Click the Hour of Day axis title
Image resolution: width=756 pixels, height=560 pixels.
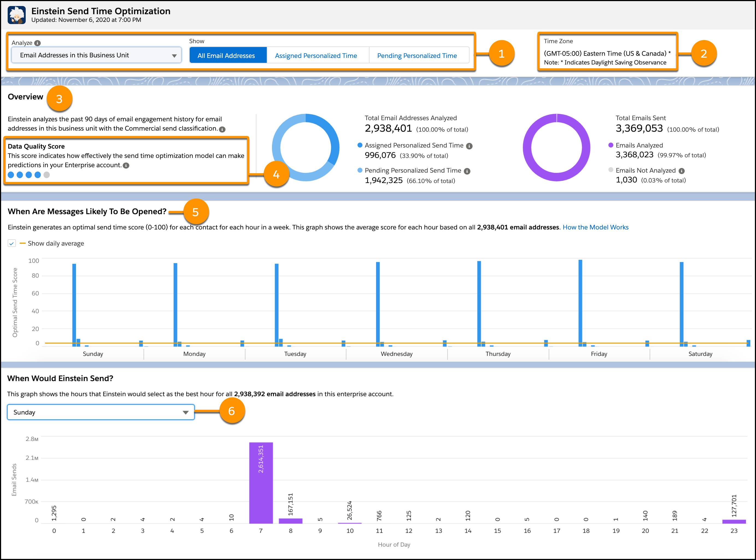[x=394, y=545]
